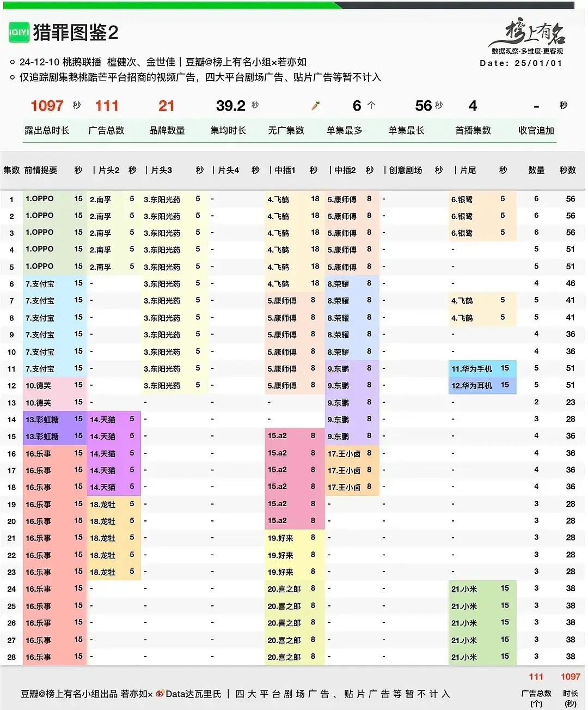Click the red 21 brand count value
The width and height of the screenshot is (588, 710).
[166, 106]
